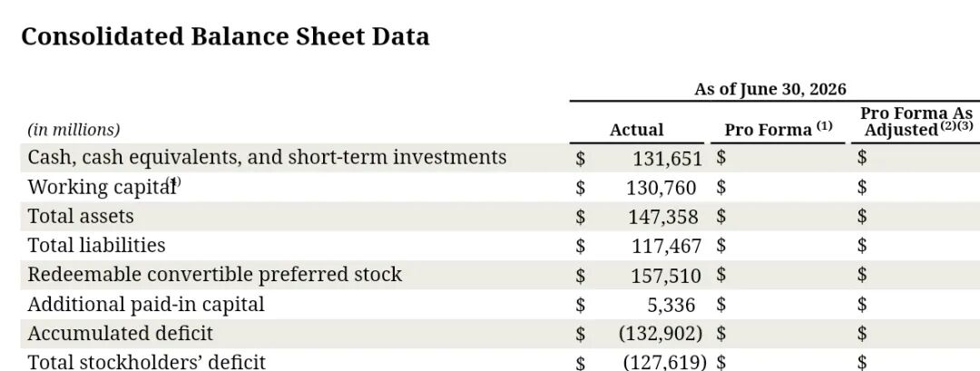This screenshot has height=371, width=980.
Task: Select the 'As of June 30, 2026' header
Action: [x=770, y=89]
